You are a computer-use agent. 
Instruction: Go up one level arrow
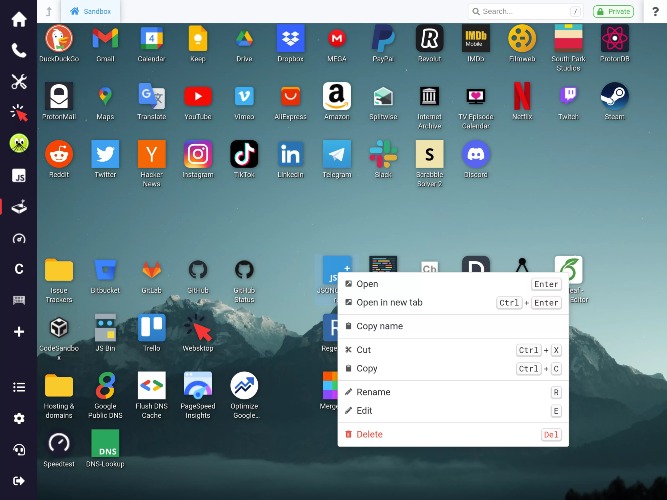49,11
